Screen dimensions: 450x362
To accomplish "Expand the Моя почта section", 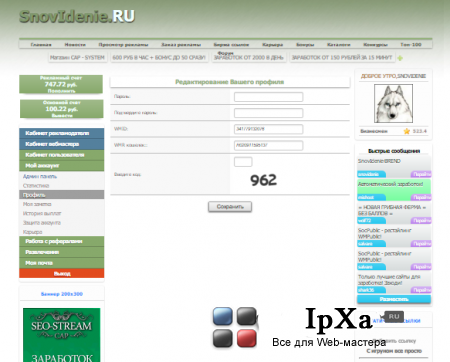I will (x=62, y=263).
